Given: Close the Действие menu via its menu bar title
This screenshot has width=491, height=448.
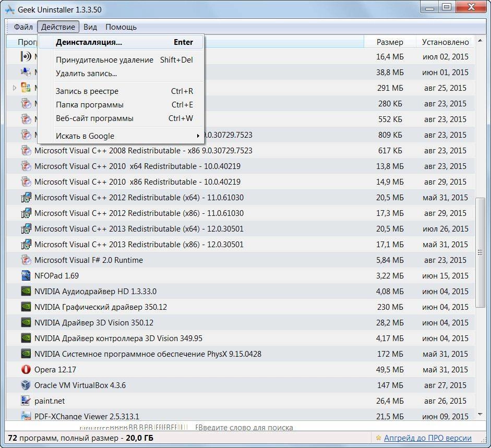Looking at the screenshot, I should pos(58,27).
